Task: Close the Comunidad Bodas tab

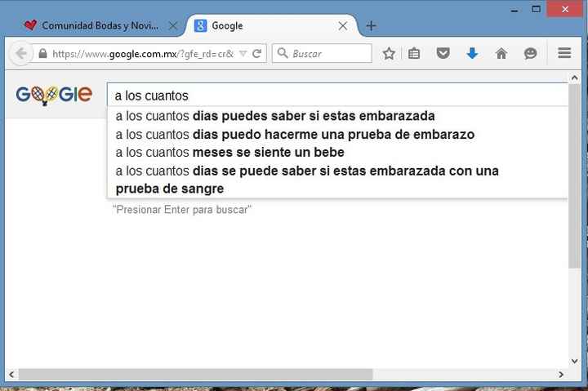Action: point(173,26)
